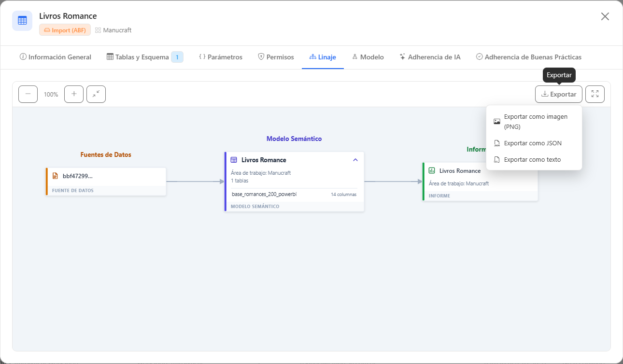Screen dimensions: 623x364
Task: Collapse the Livros Romance semantic model card
Action: (355, 160)
